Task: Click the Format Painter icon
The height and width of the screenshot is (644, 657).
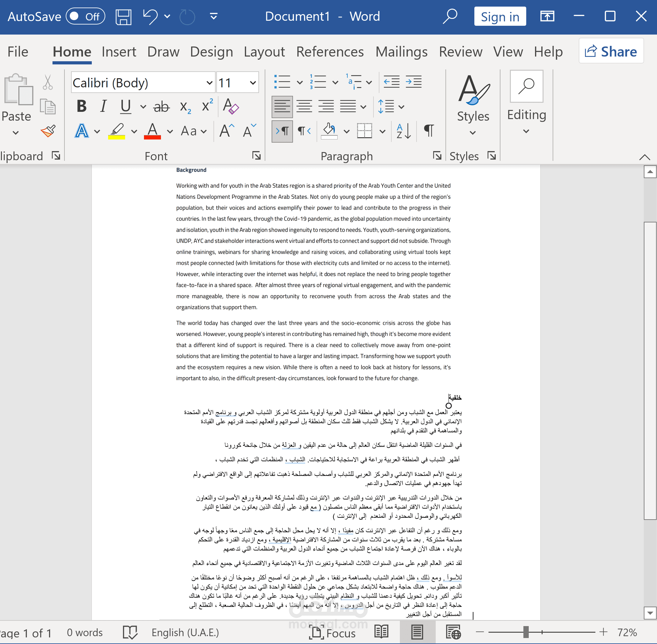Action: click(48, 131)
